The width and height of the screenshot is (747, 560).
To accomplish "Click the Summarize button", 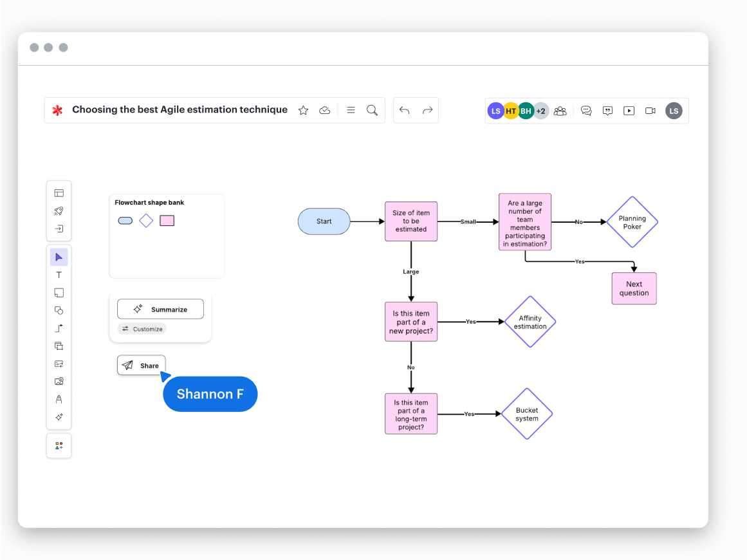I will [x=160, y=310].
